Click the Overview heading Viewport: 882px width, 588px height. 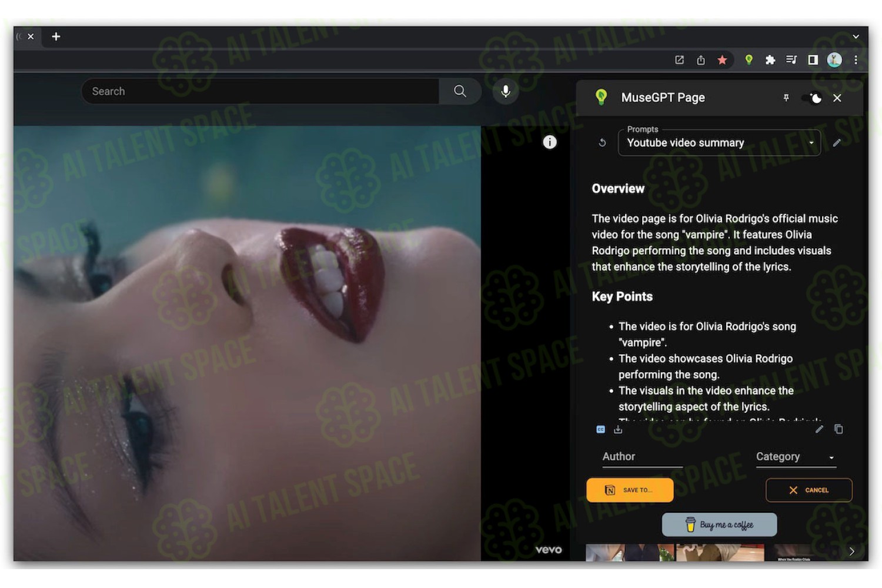pyautogui.click(x=618, y=189)
